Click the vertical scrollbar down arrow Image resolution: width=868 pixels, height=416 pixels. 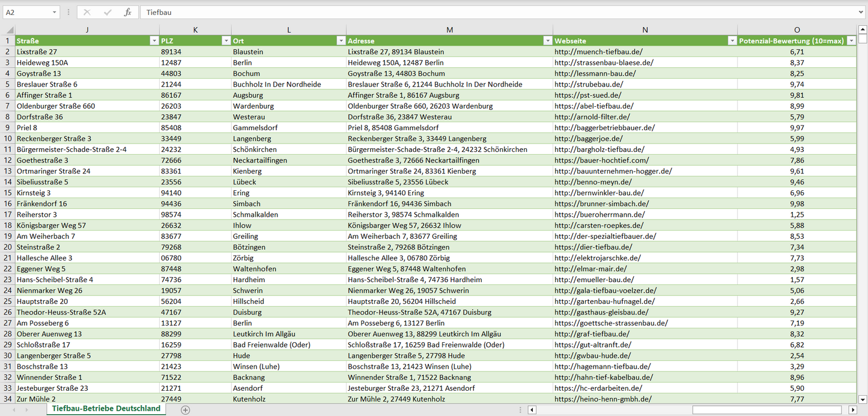(863, 399)
